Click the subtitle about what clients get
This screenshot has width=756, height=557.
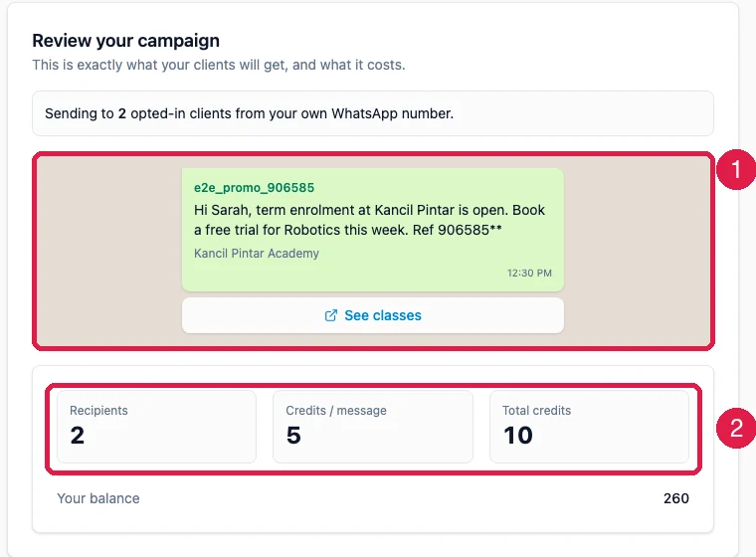click(x=219, y=65)
